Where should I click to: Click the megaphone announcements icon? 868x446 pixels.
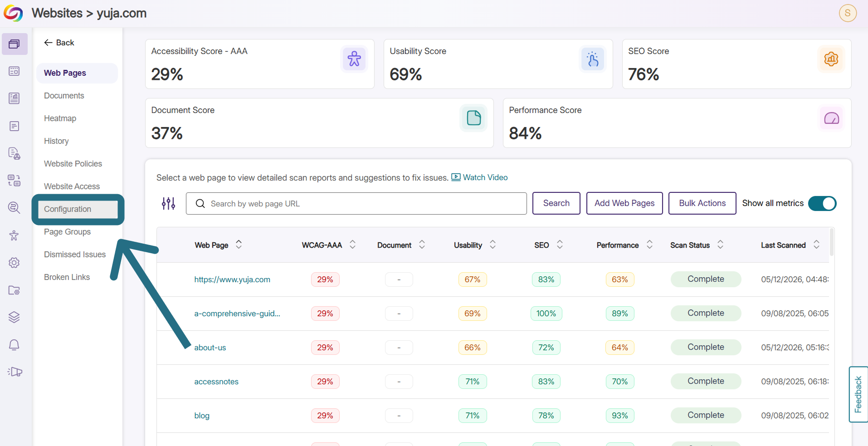15,372
